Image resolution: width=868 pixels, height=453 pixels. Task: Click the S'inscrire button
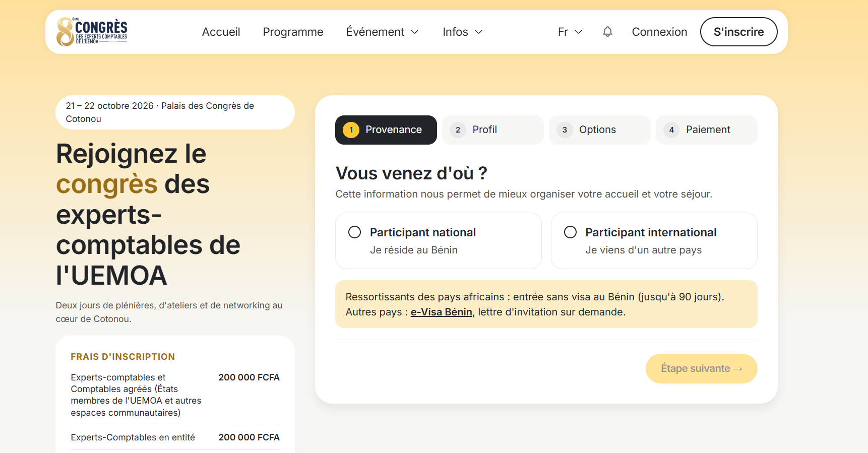(x=738, y=32)
